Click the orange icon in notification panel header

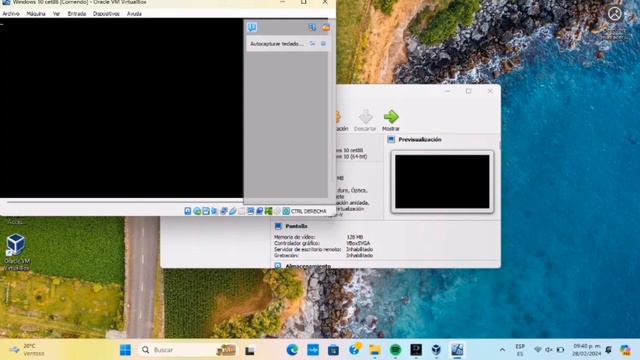click(326, 28)
